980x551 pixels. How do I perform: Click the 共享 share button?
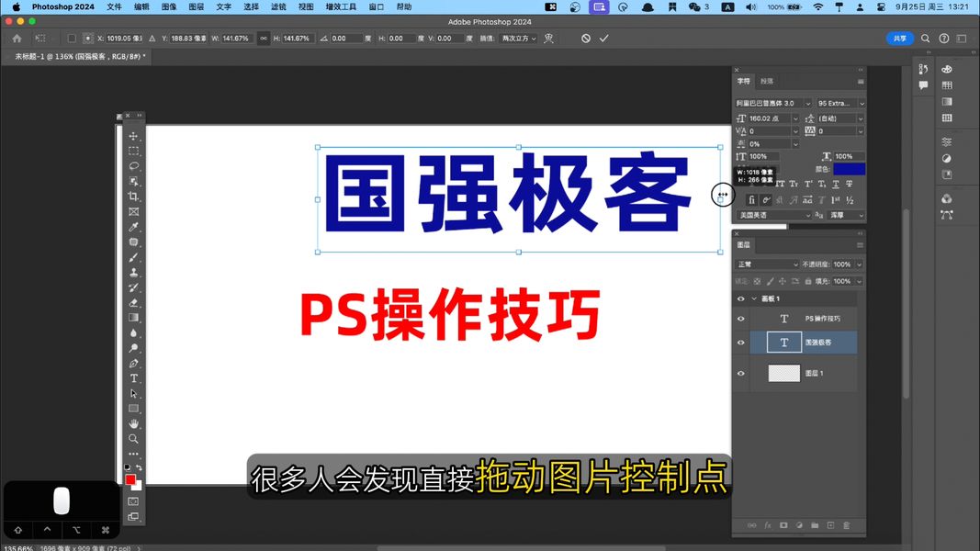(x=899, y=38)
